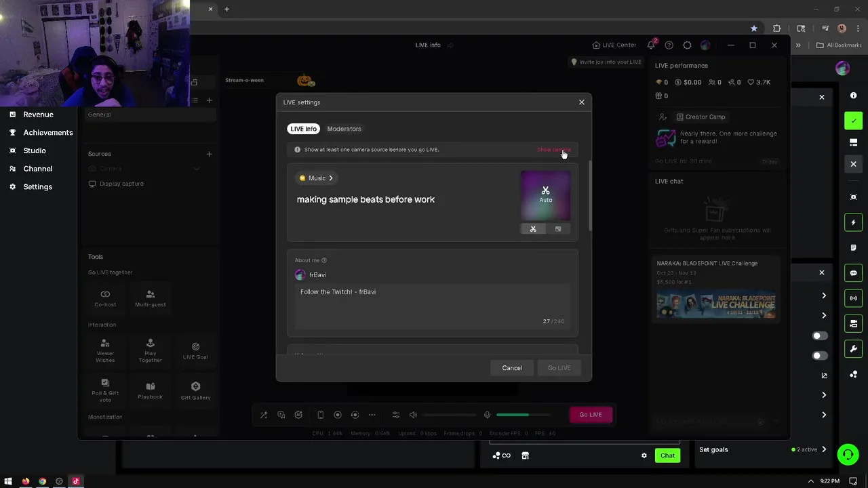Click the external-link arrow in right panel

824,375
